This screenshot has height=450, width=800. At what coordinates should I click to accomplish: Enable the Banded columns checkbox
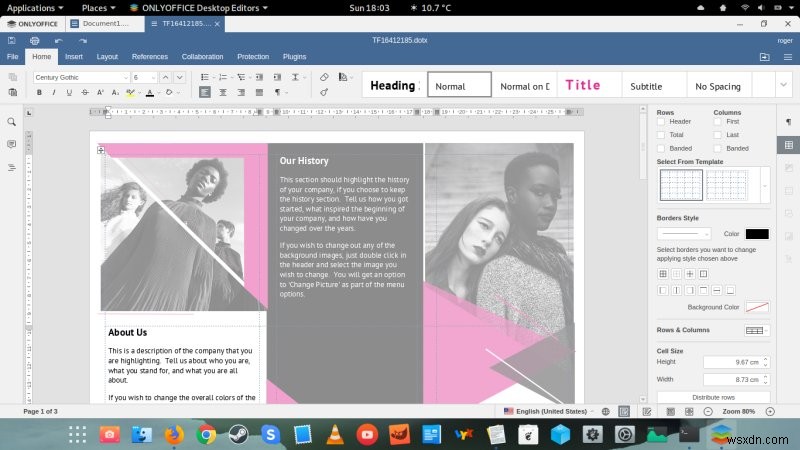pyautogui.click(x=718, y=148)
